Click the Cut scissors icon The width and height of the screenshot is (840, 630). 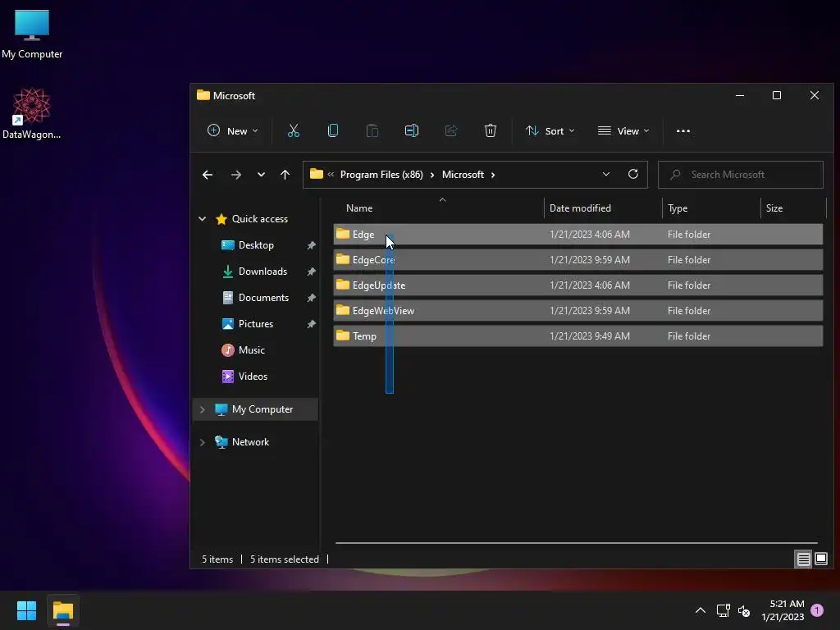(x=293, y=130)
